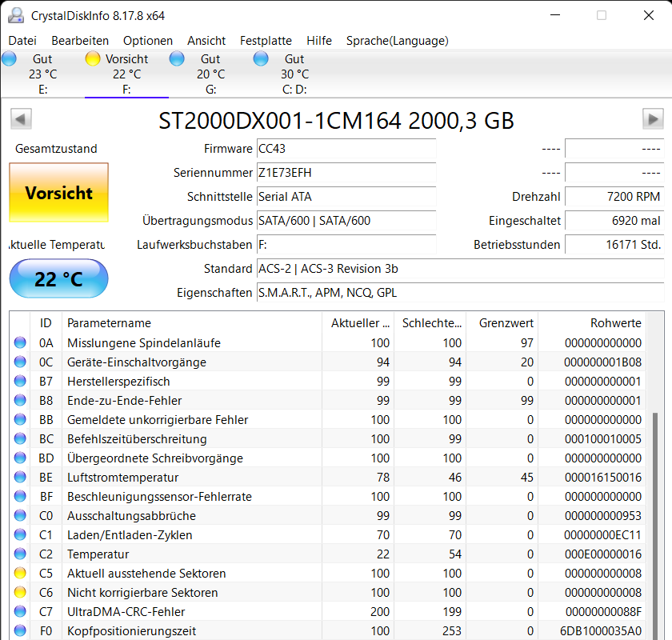Click the blue status dot for BC row
This screenshot has width=672, height=640.
click(x=20, y=438)
